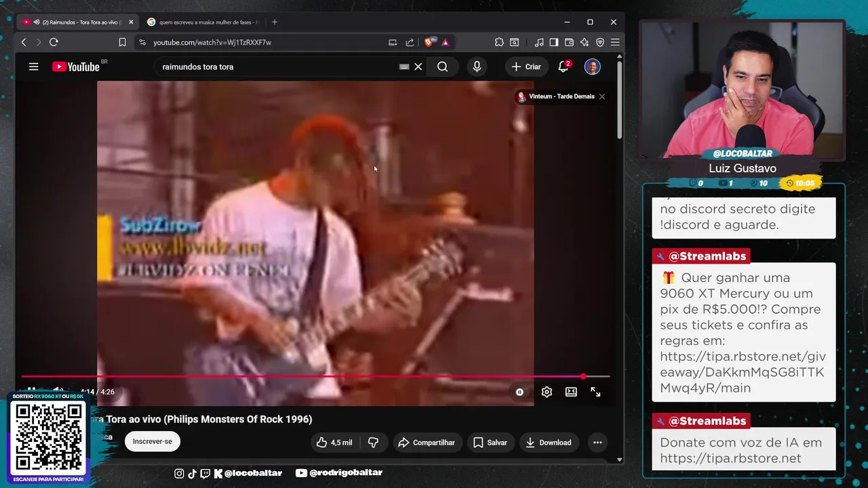Image resolution: width=868 pixels, height=488 pixels.
Task: Click the 4:14 / 4:26 time display
Action: [97, 392]
